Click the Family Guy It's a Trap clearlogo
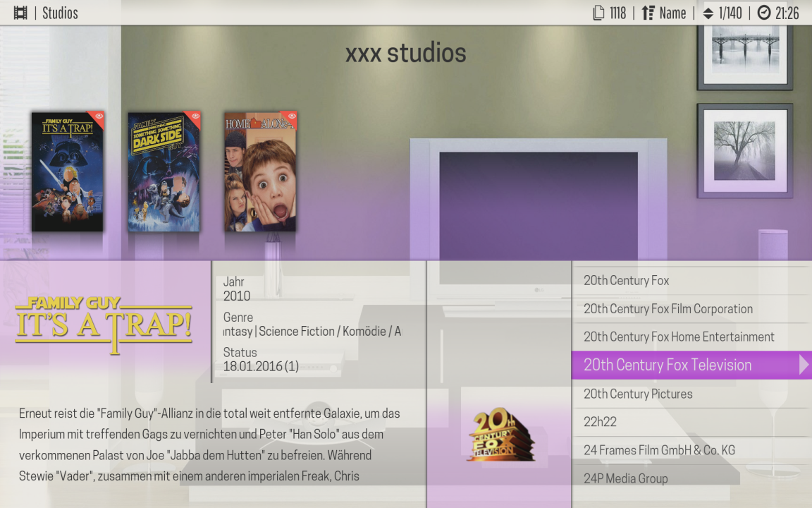This screenshot has width=812, height=508. (104, 325)
